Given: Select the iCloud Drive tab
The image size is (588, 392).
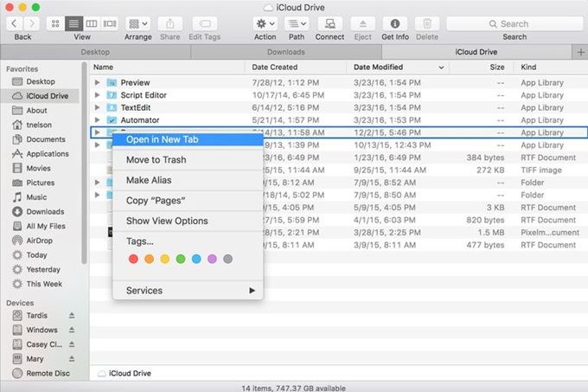Looking at the screenshot, I should click(476, 52).
